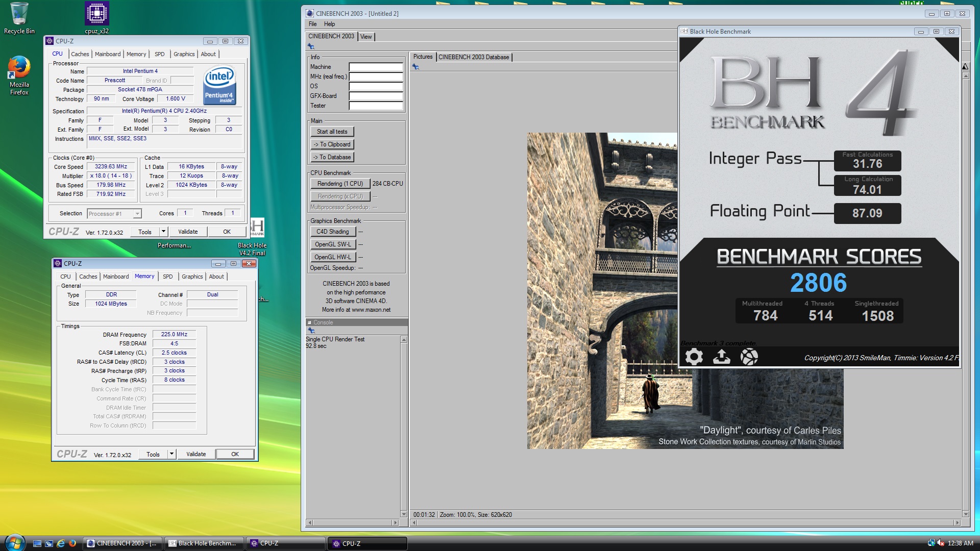Run the OpenGL HW-L benchmark
The width and height of the screenshot is (980, 551).
pos(333,257)
